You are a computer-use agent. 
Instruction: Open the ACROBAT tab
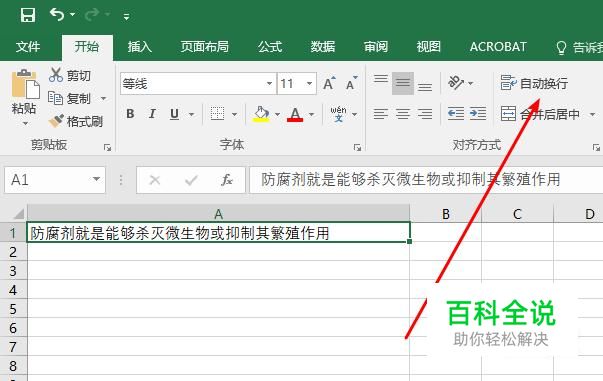coord(498,47)
